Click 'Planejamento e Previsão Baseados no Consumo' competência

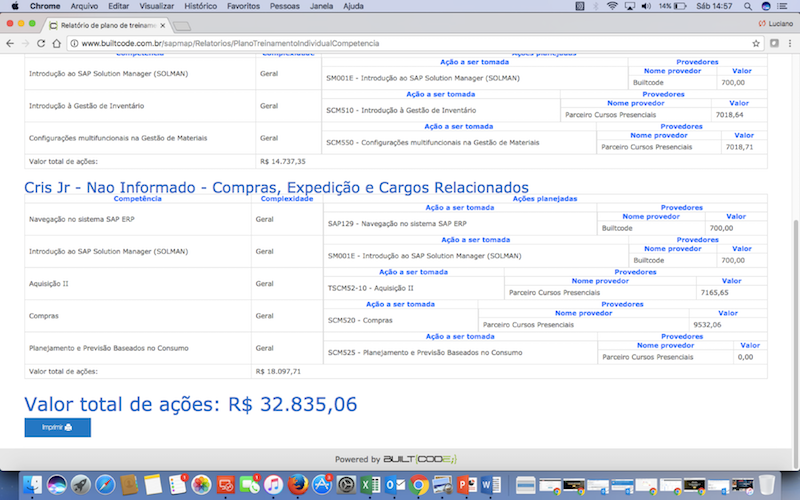point(109,348)
